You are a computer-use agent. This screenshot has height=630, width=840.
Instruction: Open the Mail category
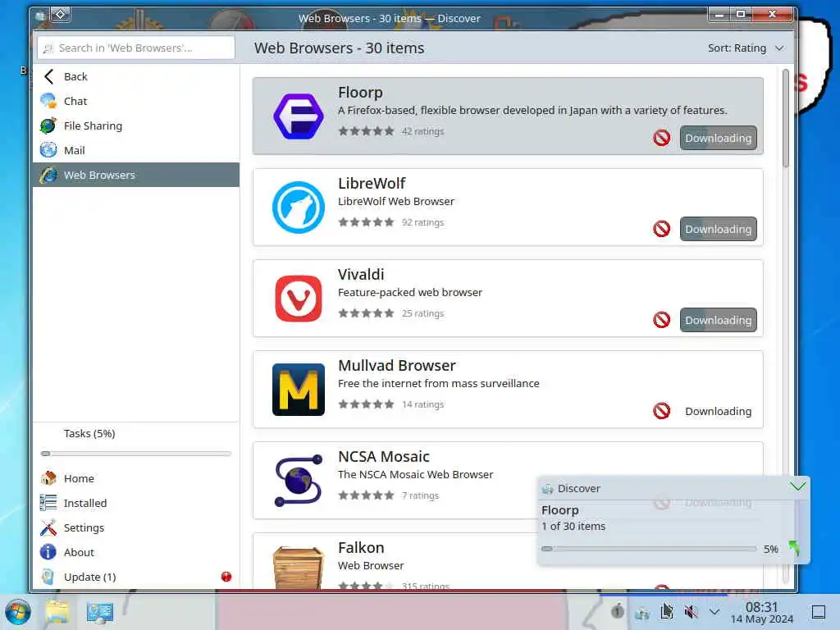136,151
